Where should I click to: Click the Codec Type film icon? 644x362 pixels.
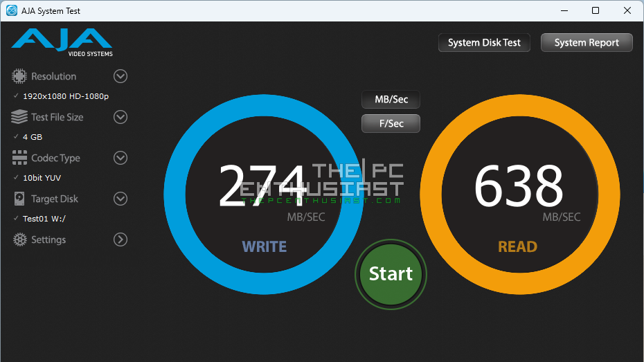tap(19, 158)
